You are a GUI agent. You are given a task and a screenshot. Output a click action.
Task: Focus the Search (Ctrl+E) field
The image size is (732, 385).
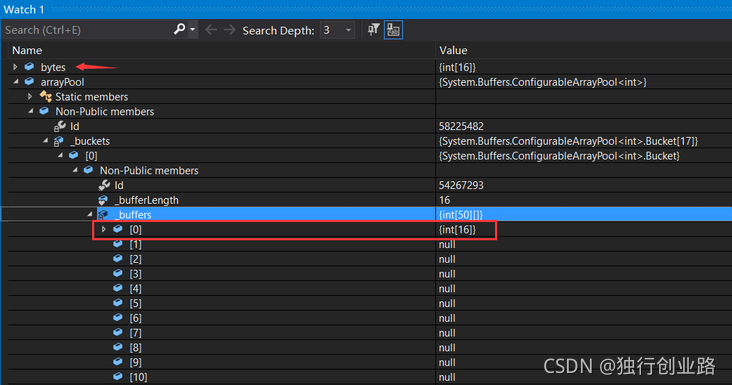(x=87, y=30)
